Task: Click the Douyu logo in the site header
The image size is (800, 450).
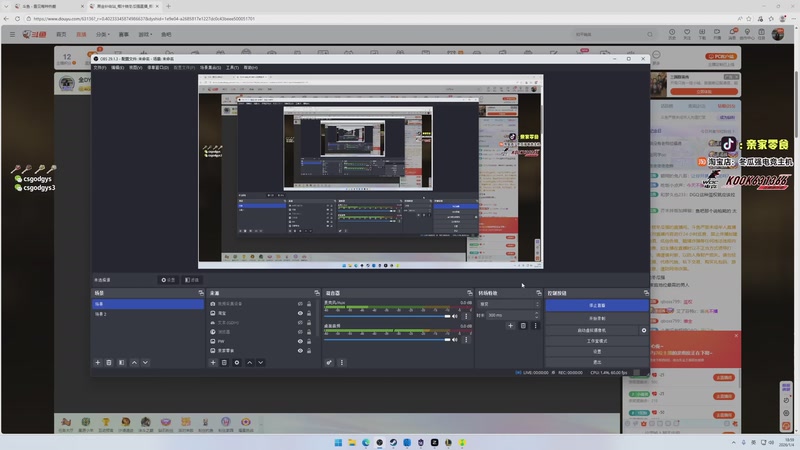Action: 34,34
